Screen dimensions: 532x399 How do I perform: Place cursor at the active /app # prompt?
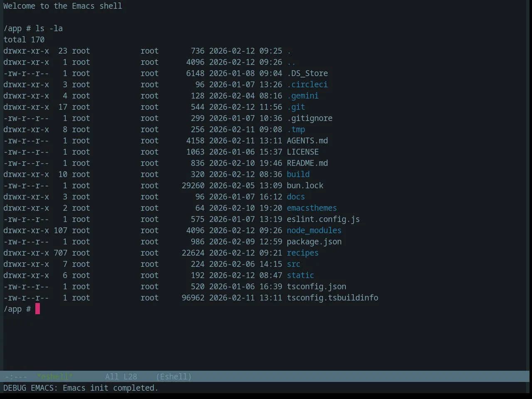click(x=37, y=309)
